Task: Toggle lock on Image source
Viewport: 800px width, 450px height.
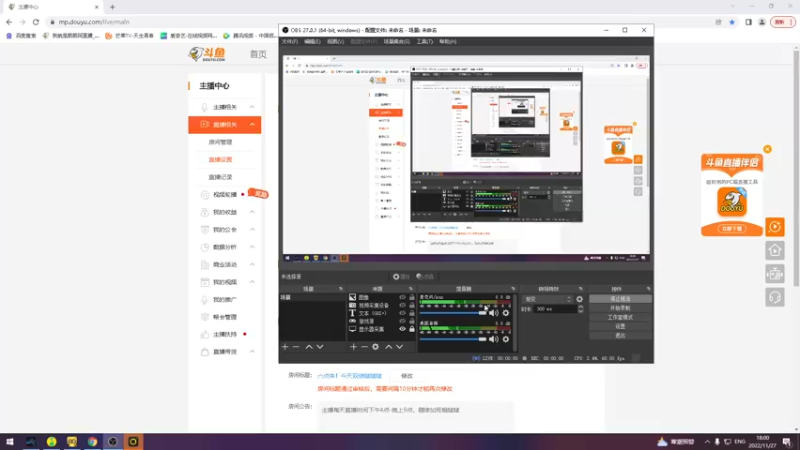Action: point(412,297)
